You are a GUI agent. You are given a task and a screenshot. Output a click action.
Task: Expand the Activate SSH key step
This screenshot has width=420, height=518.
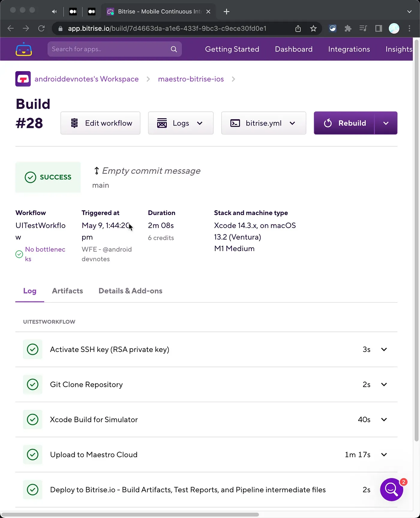pos(384,350)
